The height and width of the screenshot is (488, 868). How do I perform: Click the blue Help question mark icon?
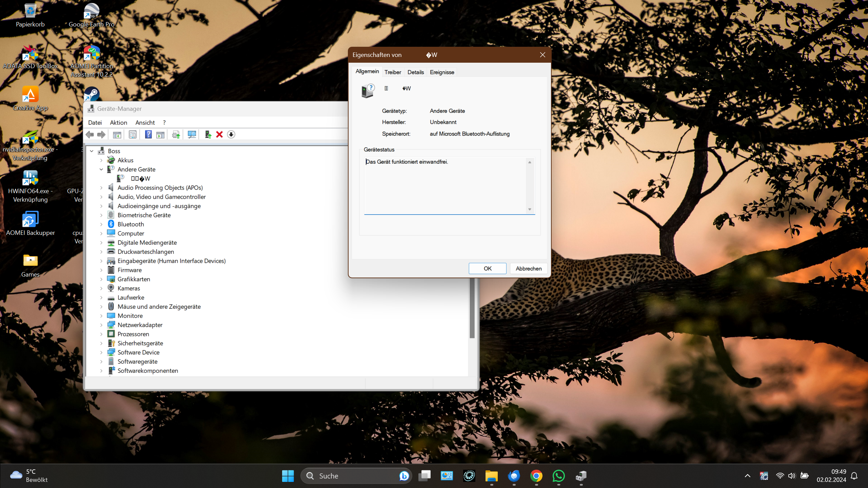[x=149, y=135]
